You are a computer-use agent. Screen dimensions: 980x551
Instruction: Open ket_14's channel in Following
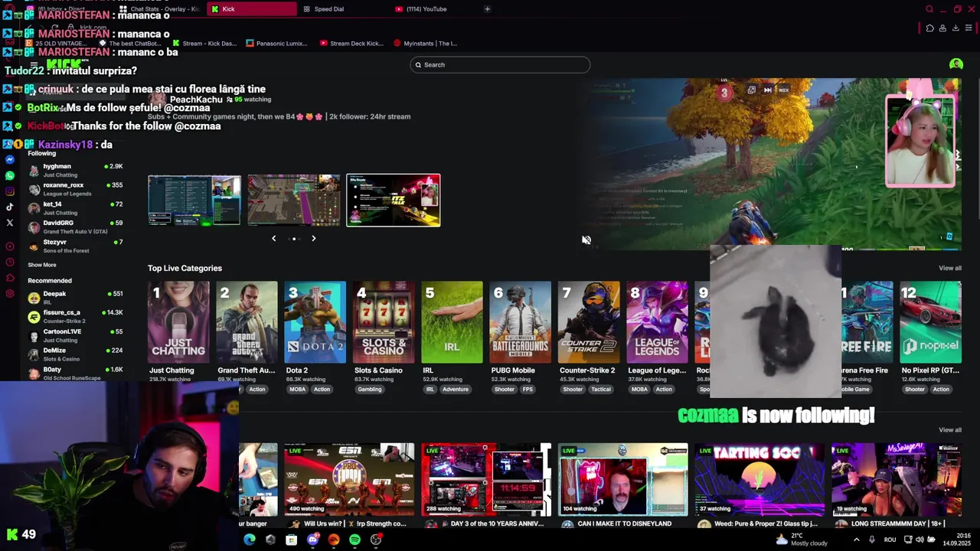[x=75, y=208]
